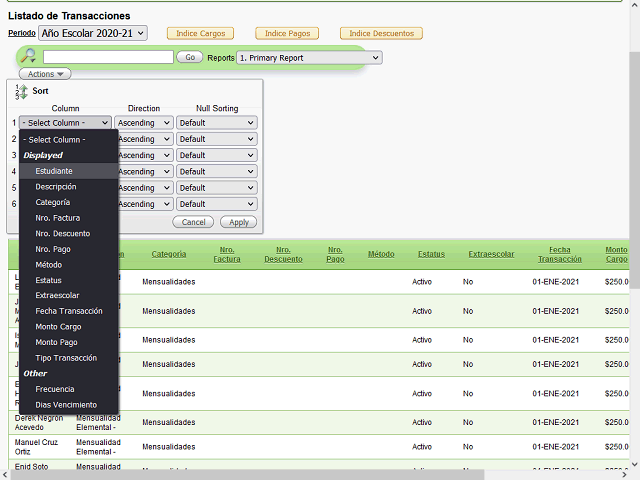The width and height of the screenshot is (640, 480).
Task: Click first row 'Mensualidades' category cell
Action: click(x=169, y=282)
